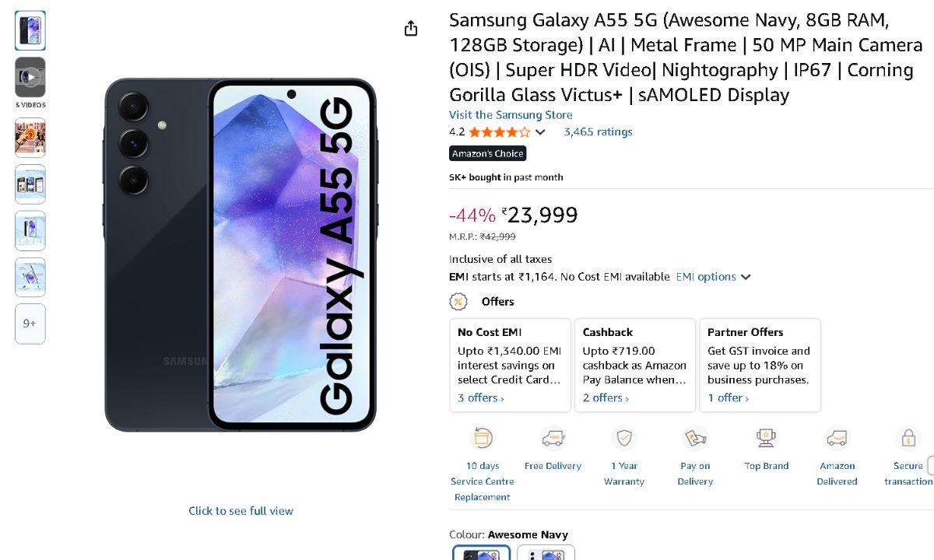Expand the star rating dropdown chevron

(541, 132)
